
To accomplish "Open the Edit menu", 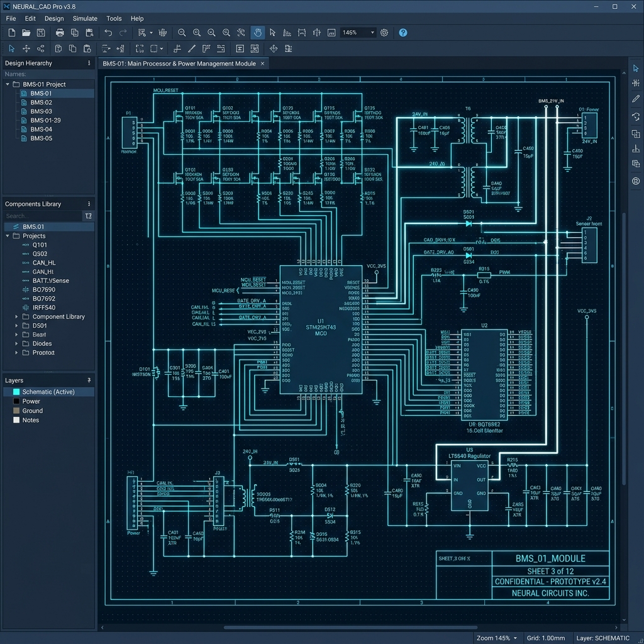I will tap(30, 18).
